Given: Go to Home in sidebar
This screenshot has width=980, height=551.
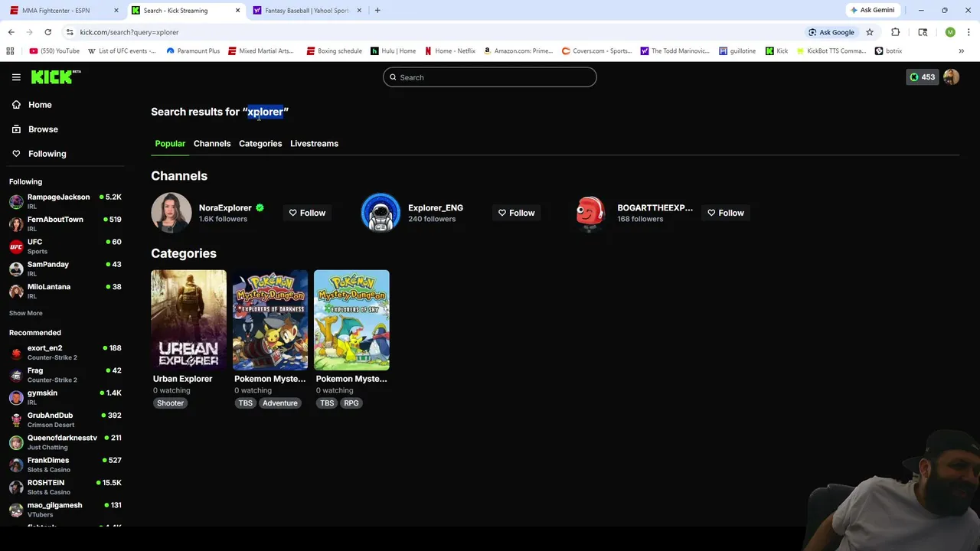Looking at the screenshot, I should coord(40,105).
